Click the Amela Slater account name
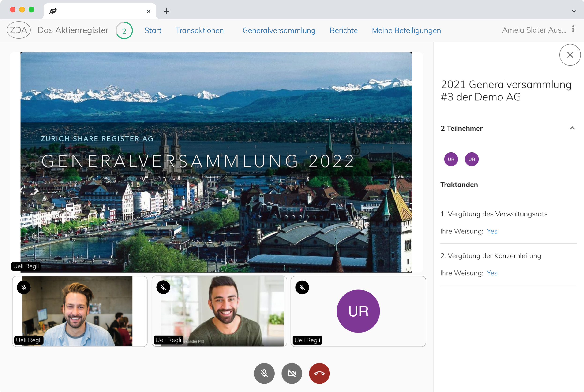Image resolution: width=584 pixels, height=392 pixels. pos(534,30)
